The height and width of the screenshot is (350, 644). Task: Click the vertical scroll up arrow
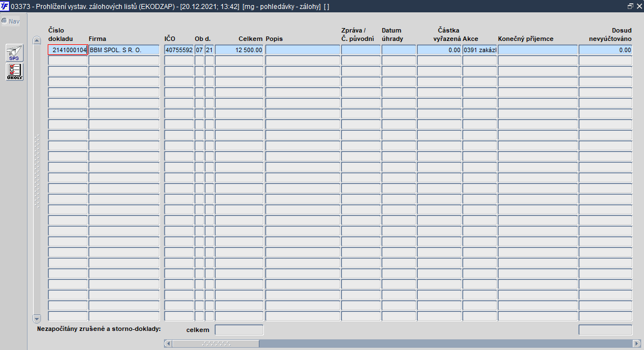[37, 40]
